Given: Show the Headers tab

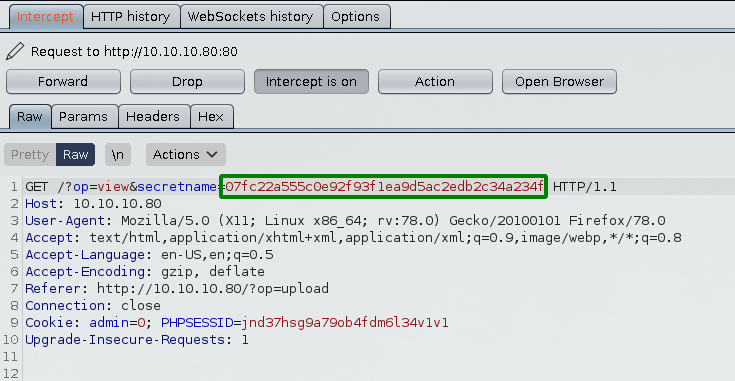Looking at the screenshot, I should (153, 117).
